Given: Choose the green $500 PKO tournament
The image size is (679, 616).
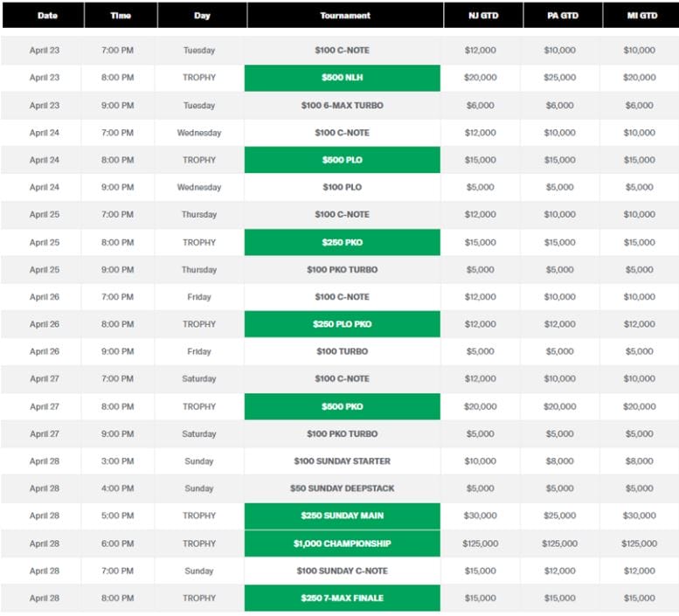Looking at the screenshot, I should pos(342,406).
